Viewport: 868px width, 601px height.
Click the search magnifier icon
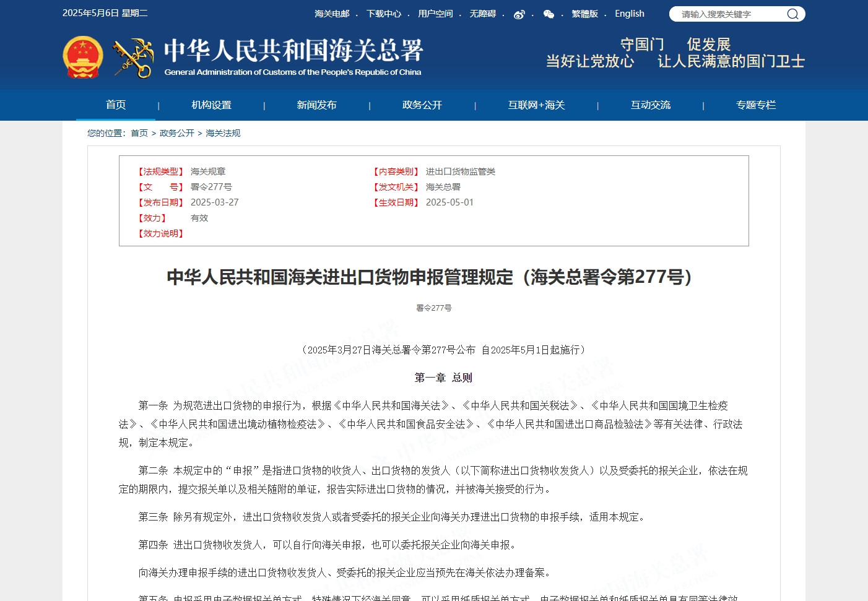coord(792,14)
